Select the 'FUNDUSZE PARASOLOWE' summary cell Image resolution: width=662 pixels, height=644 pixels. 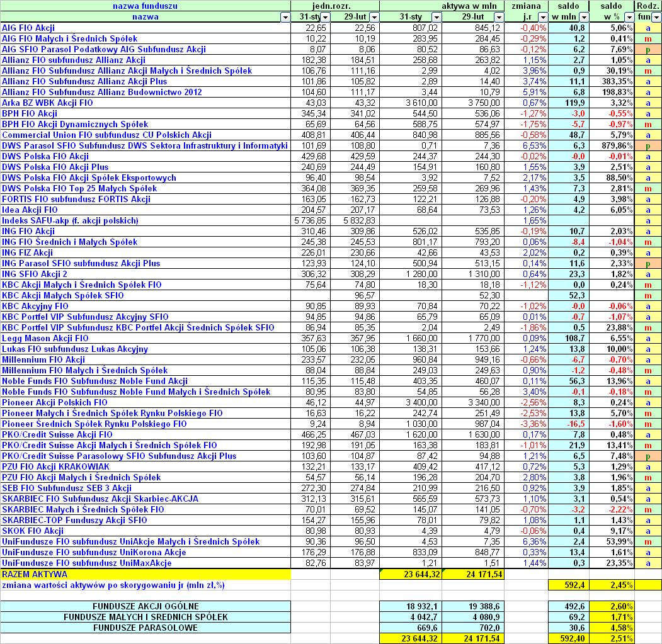[x=145, y=628]
